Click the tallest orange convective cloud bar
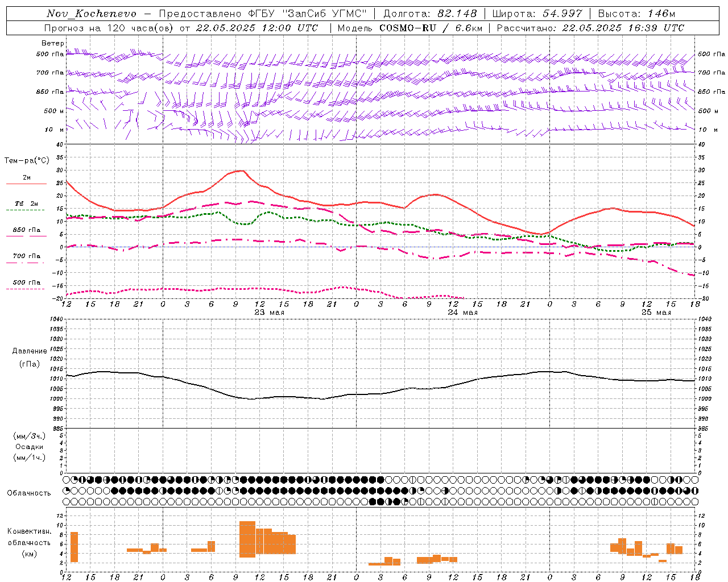This screenshot has height=582, width=728. [x=247, y=539]
